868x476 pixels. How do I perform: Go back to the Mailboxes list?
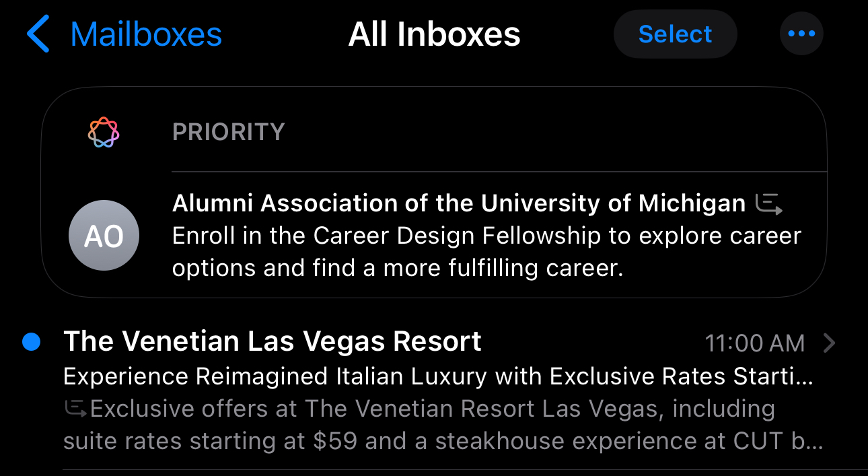[145, 35]
